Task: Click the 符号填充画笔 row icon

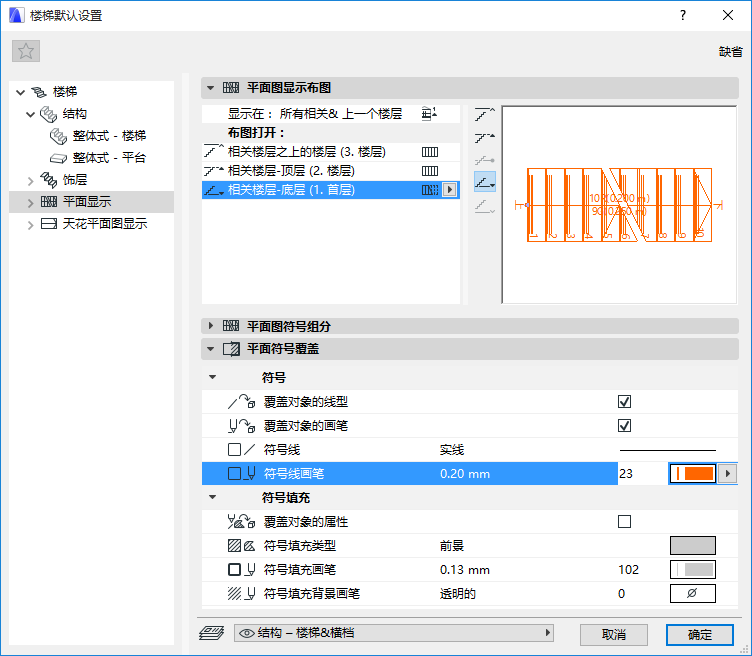Action: point(241,569)
